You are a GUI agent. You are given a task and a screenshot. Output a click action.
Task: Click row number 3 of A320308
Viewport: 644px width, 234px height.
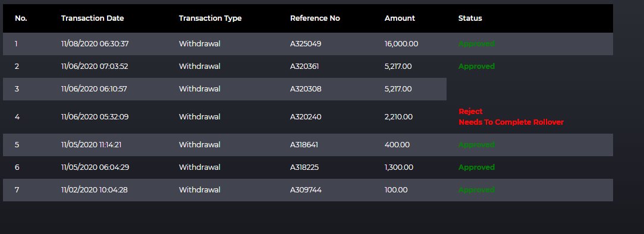click(17, 89)
